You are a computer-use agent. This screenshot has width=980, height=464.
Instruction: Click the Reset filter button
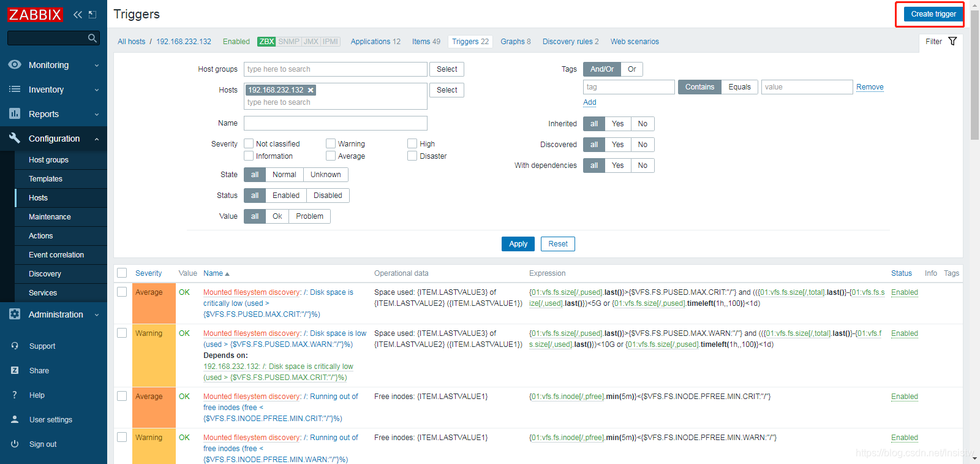pyautogui.click(x=558, y=244)
